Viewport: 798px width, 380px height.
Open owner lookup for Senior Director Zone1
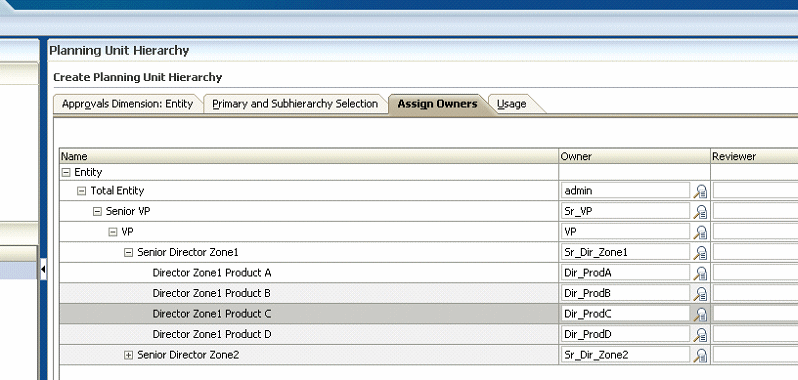(x=700, y=253)
